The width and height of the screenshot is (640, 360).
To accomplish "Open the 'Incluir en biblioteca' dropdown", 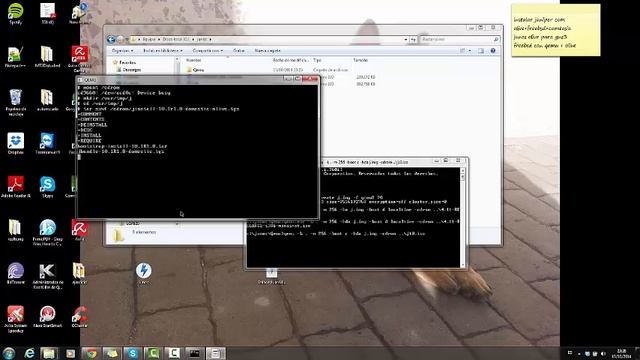I will coord(162,51).
